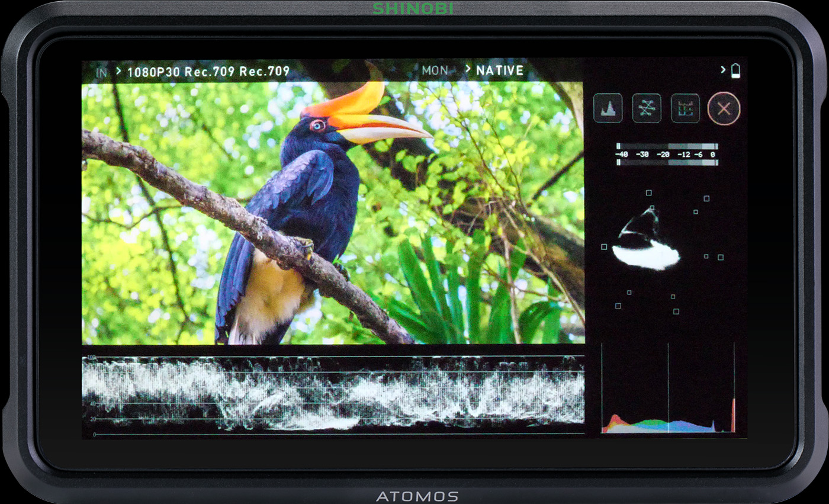Click the green SHINOBI logo
This screenshot has width=829, height=504.
click(413, 8)
